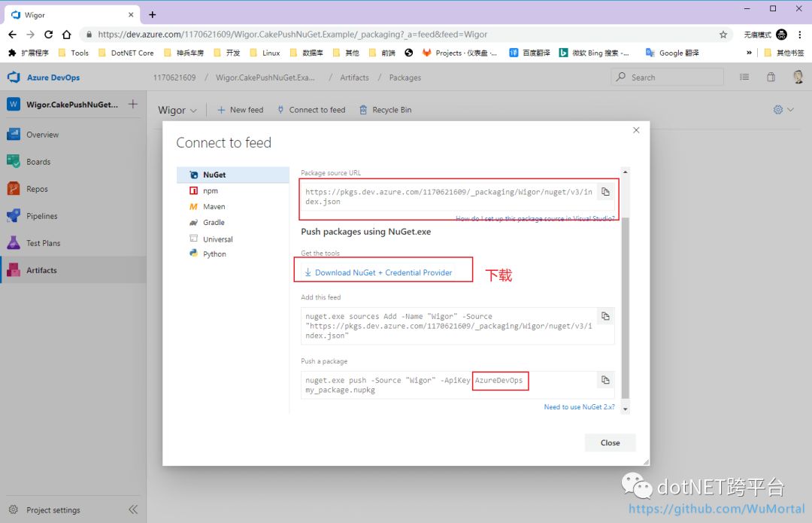Go to browser home page
The width and height of the screenshot is (812, 523).
[x=67, y=34]
